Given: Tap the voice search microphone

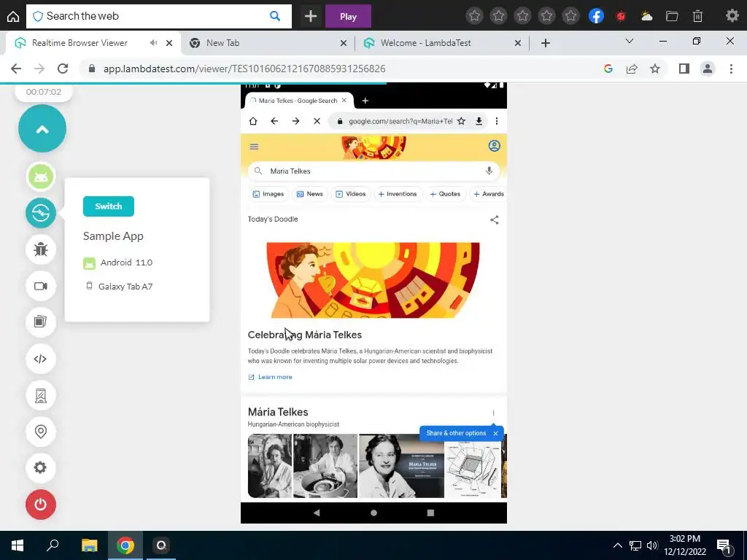Looking at the screenshot, I should tap(489, 171).
